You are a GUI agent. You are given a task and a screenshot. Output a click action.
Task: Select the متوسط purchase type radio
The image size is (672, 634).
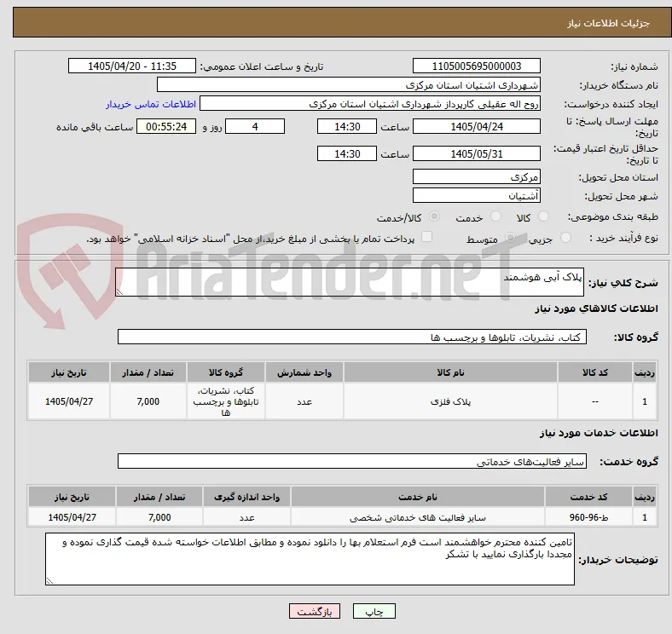pyautogui.click(x=510, y=237)
